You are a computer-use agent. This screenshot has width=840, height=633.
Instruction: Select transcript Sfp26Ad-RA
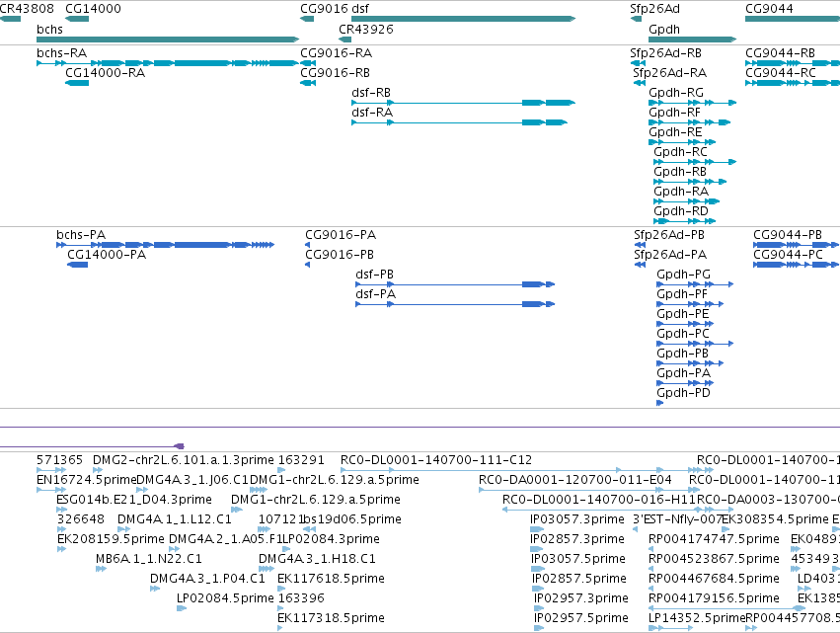(x=639, y=83)
